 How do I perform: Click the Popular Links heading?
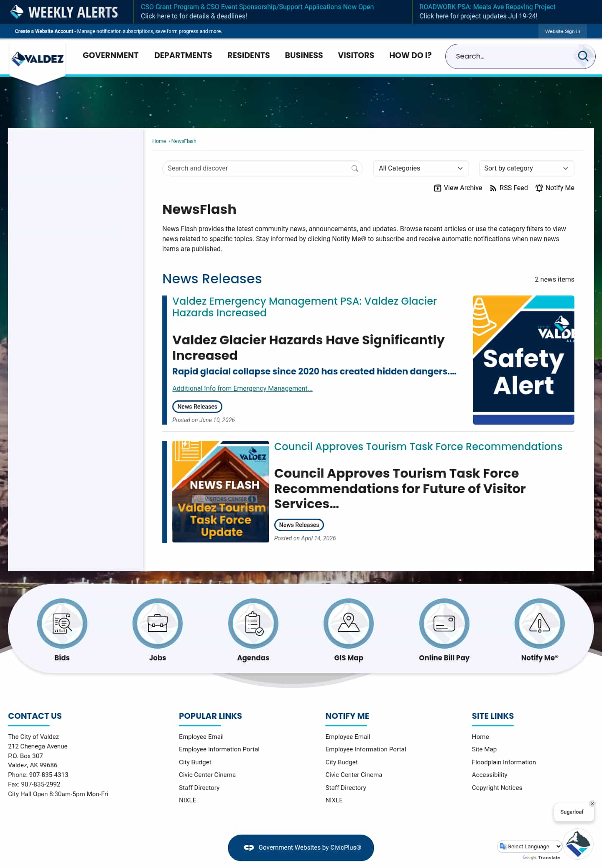pos(210,716)
